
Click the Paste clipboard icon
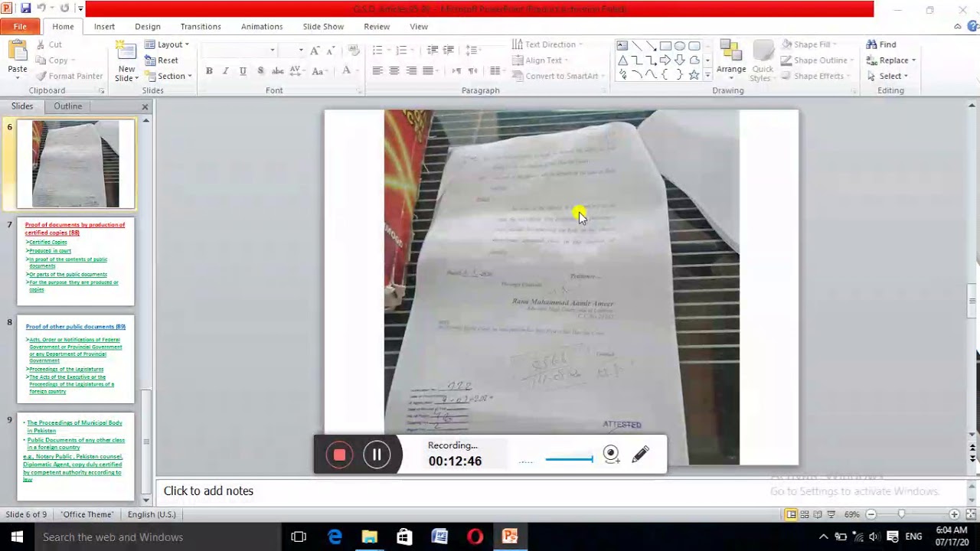coord(18,51)
